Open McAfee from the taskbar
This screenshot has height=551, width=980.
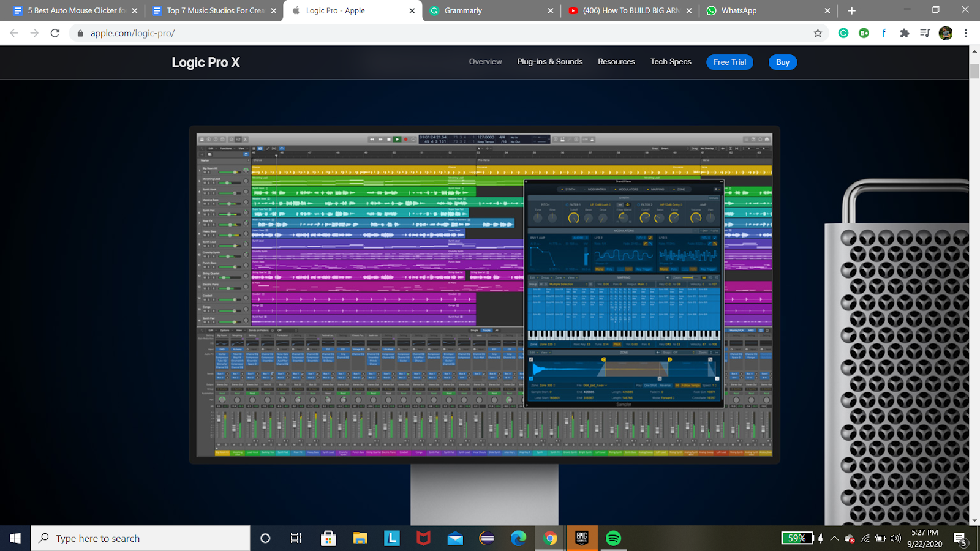tap(423, 538)
